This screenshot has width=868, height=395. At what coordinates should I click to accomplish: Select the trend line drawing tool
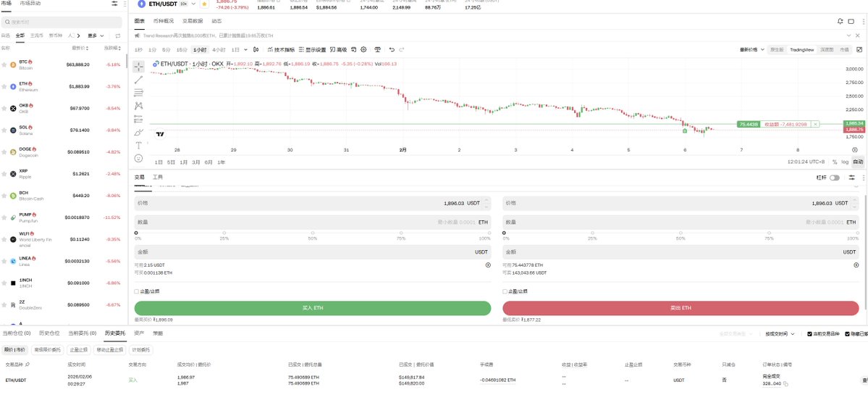pyautogui.click(x=138, y=80)
